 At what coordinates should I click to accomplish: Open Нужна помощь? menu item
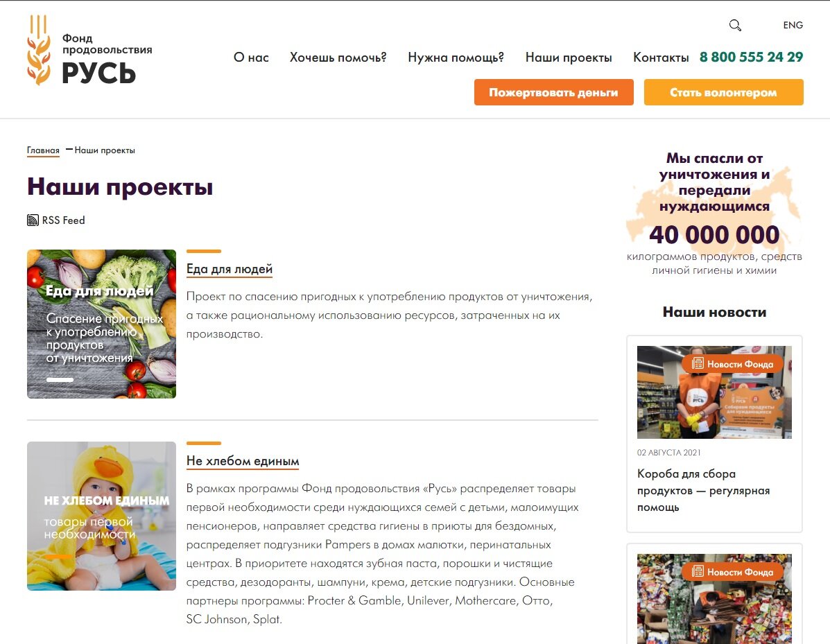pyautogui.click(x=456, y=57)
